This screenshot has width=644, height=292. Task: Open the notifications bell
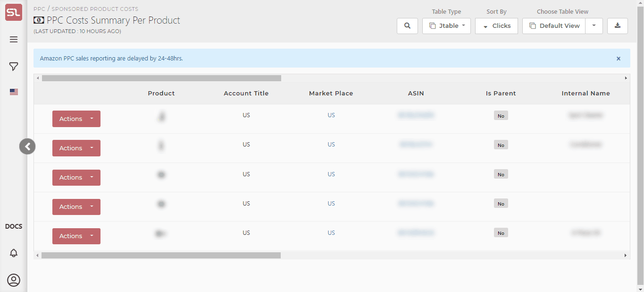(14, 253)
